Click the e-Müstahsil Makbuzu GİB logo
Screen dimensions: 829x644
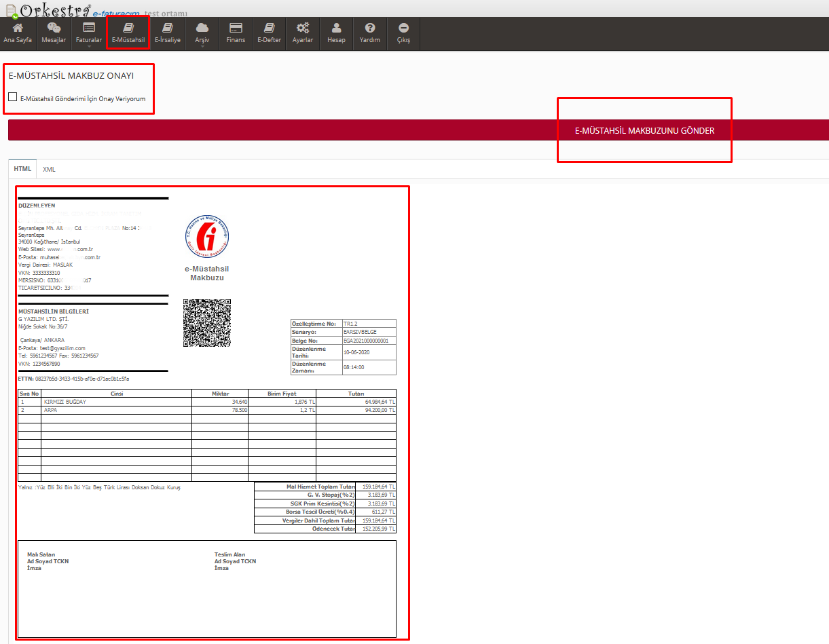tap(207, 237)
